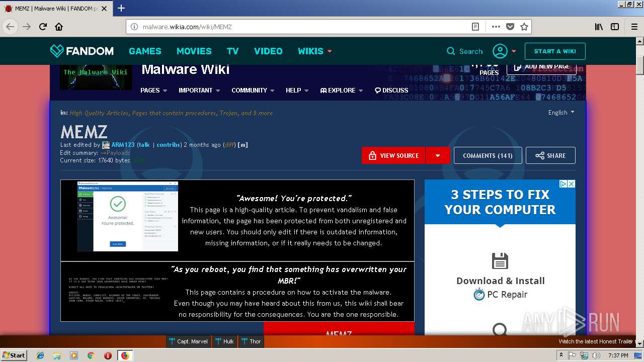This screenshot has width=644, height=362.
Task: Open the DISCUSS link in wiki nav
Action: (x=391, y=90)
